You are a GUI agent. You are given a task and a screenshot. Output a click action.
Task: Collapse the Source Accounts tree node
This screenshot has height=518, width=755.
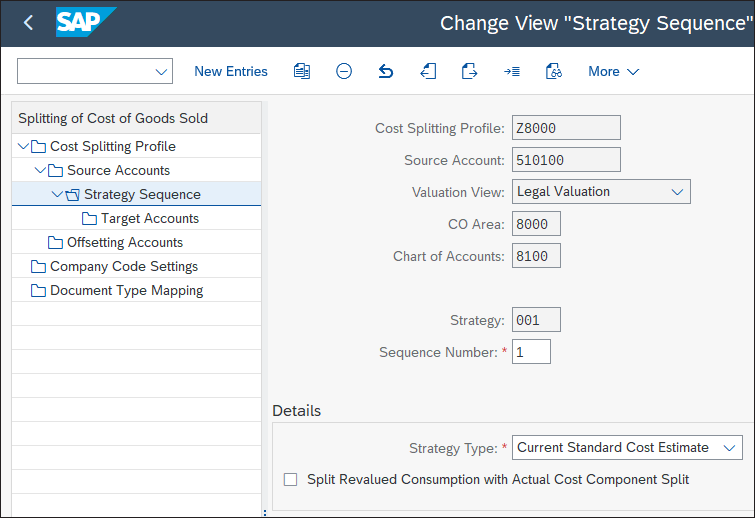(x=41, y=170)
